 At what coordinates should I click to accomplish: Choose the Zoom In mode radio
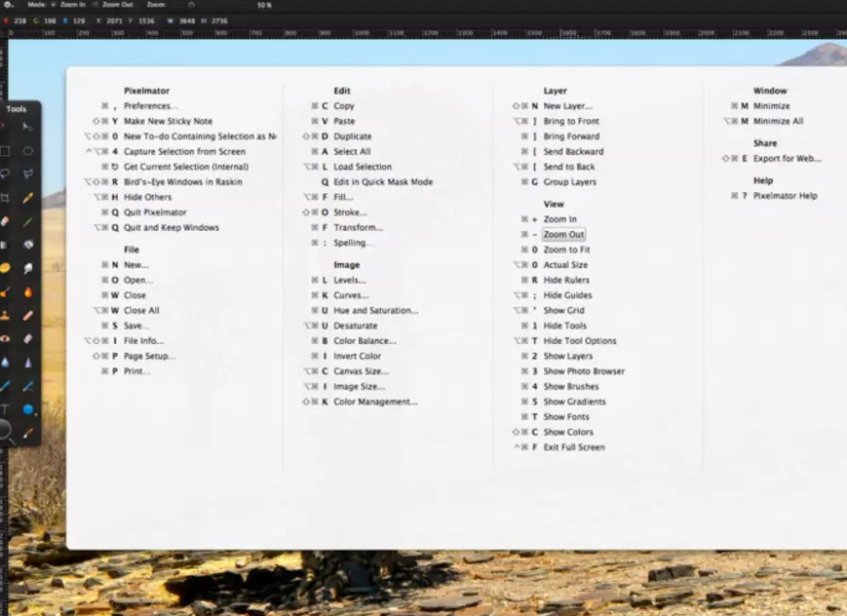54,4
